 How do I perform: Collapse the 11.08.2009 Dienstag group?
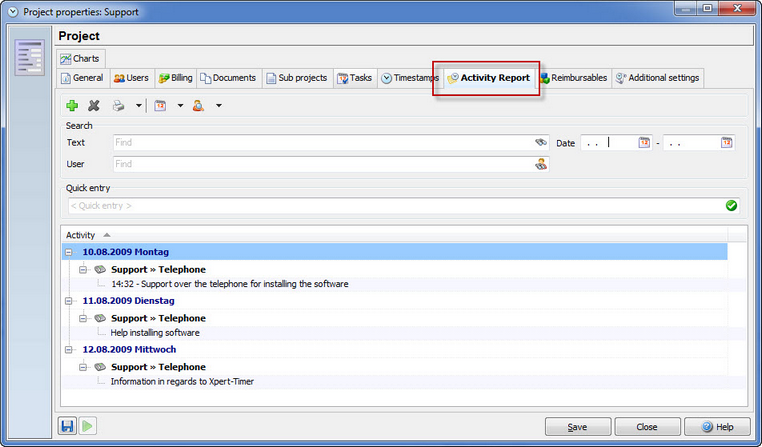pos(69,301)
